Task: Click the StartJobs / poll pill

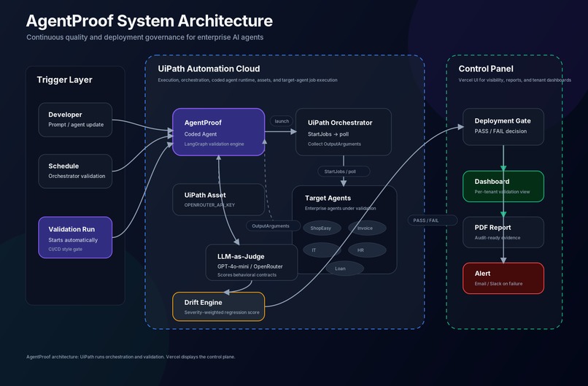Action: coord(344,171)
